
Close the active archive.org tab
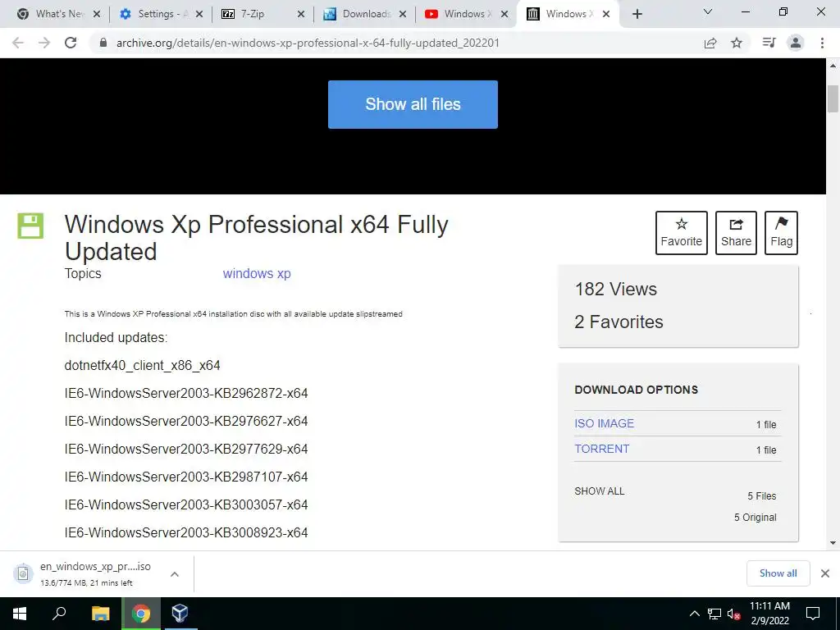tap(606, 14)
